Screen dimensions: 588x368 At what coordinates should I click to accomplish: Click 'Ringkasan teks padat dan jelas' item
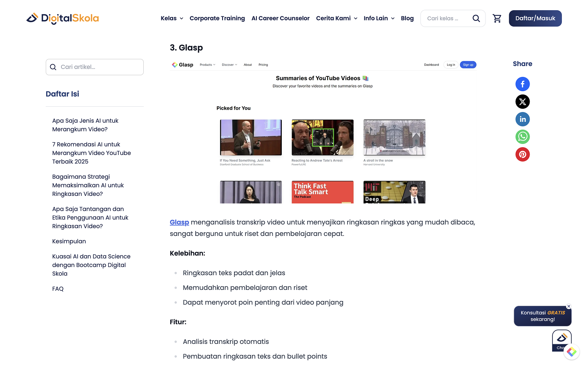click(x=234, y=273)
